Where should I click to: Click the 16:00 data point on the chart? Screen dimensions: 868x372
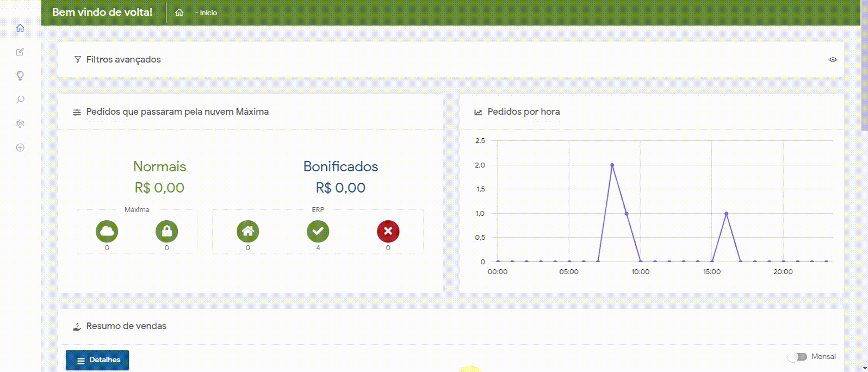726,214
